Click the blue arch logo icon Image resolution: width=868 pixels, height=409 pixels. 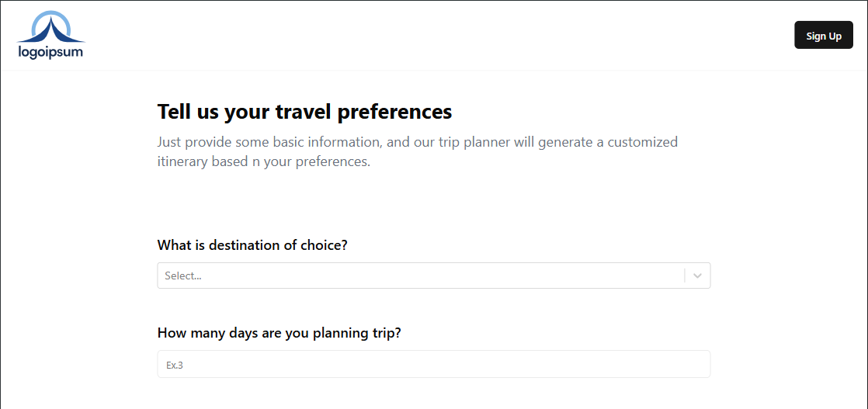(x=51, y=27)
